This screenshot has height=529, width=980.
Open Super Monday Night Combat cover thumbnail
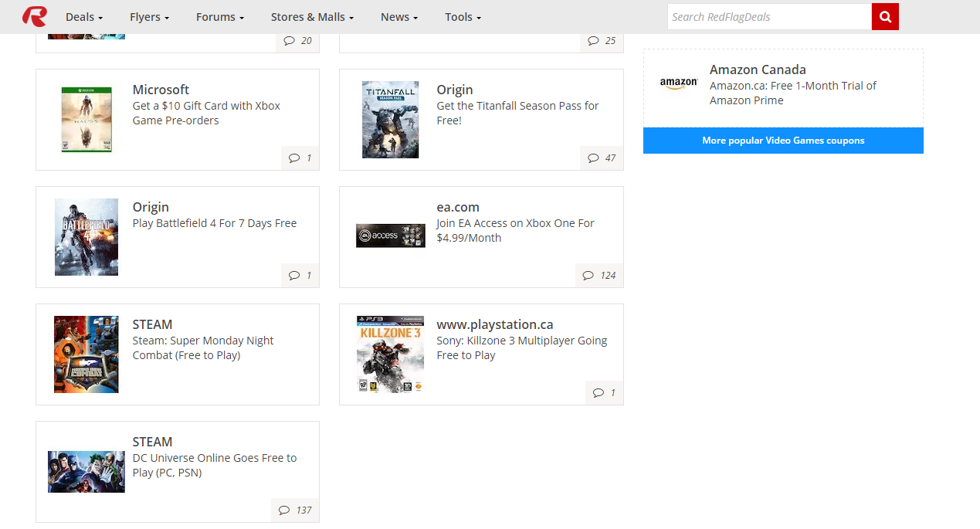[86, 354]
